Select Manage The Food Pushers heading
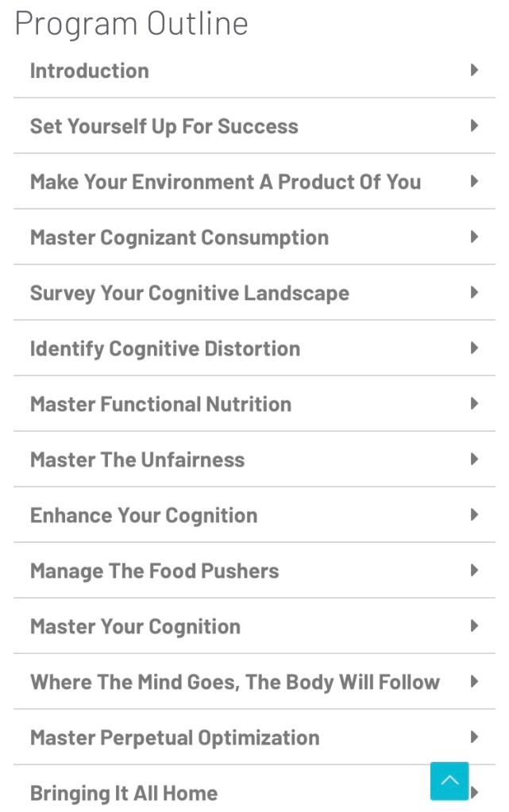Viewport: 509px width, 812px height. (154, 571)
